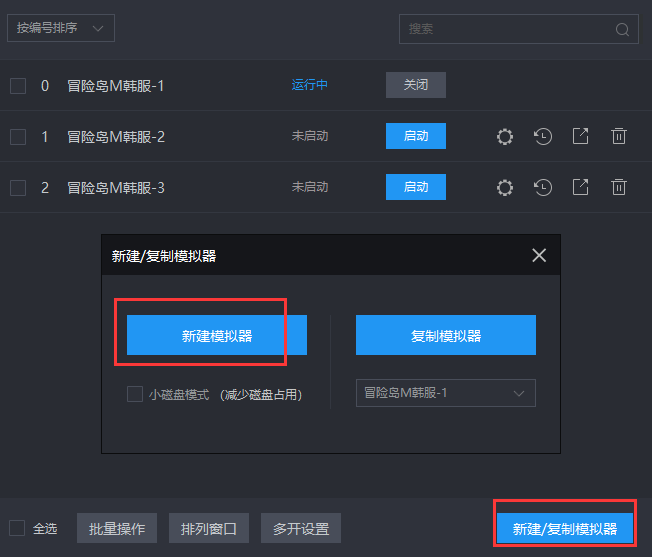Viewport: 652px width, 557px height.
Task: Tick checkbox for 冒险岛M韩服-1 row
Action: click(18, 86)
